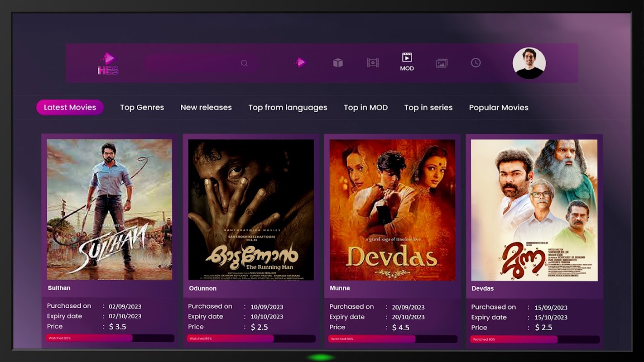Screen dimensions: 644x362
Task: Click the price '$ 4.5'
Action: click(x=401, y=327)
